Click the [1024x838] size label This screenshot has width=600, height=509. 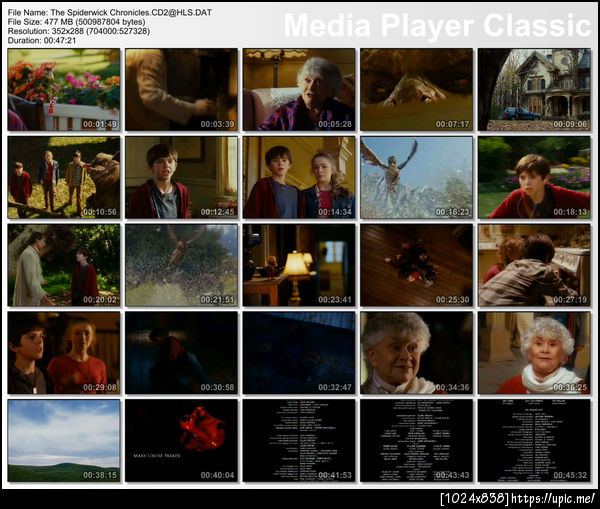pos(475,498)
